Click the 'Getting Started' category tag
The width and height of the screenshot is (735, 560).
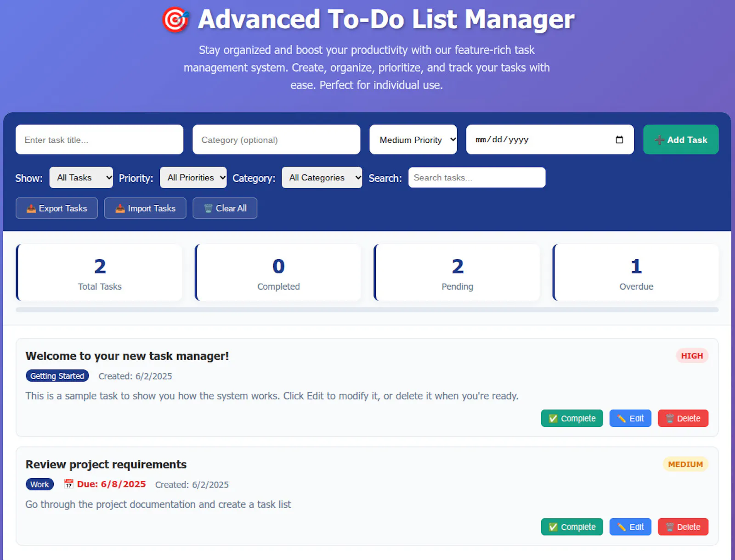click(57, 376)
